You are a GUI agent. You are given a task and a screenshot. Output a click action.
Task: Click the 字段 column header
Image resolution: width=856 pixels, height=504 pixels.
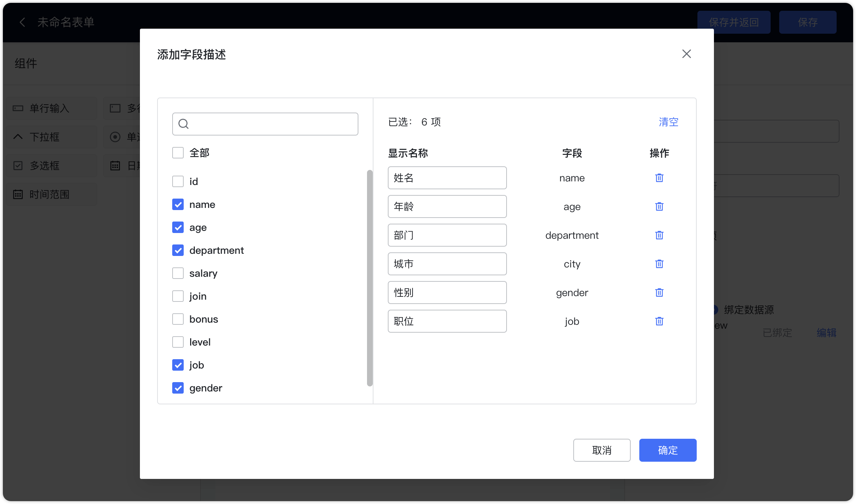tap(572, 153)
